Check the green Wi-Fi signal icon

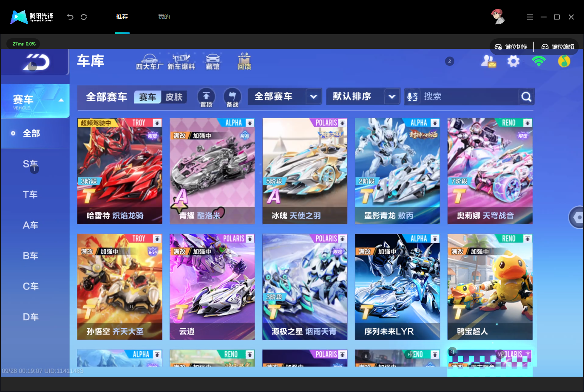pos(539,61)
